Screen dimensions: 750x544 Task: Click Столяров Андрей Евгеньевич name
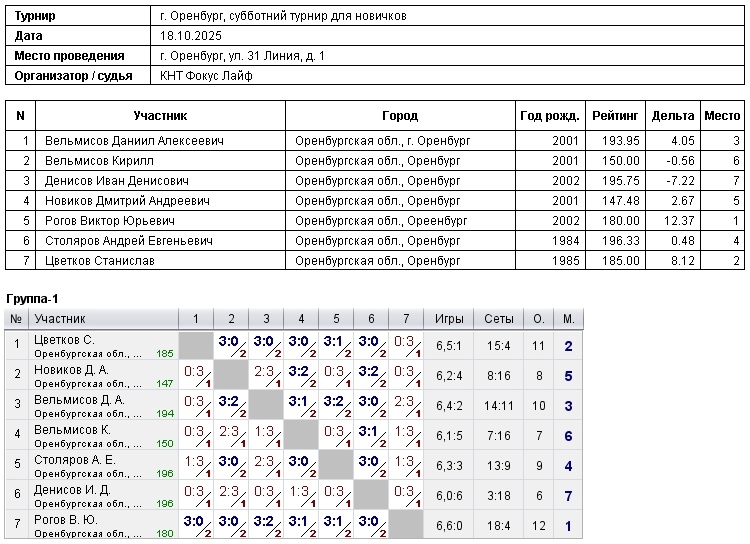coord(128,241)
